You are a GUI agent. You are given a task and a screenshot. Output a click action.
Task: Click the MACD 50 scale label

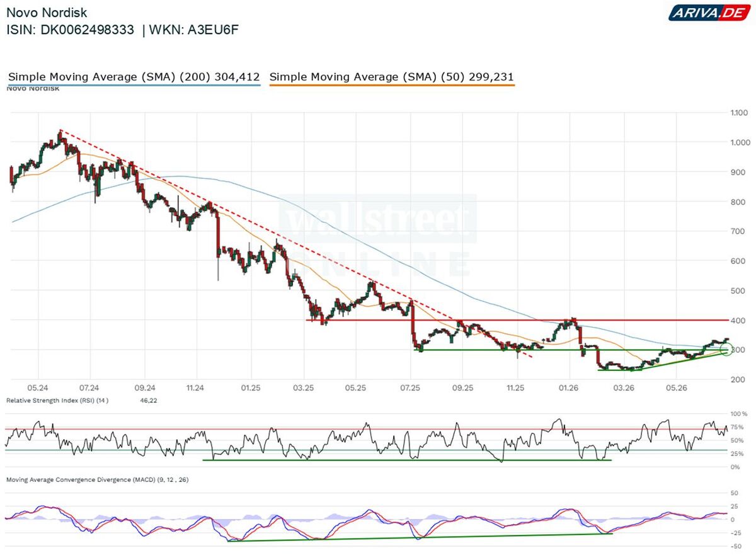pyautogui.click(x=736, y=493)
